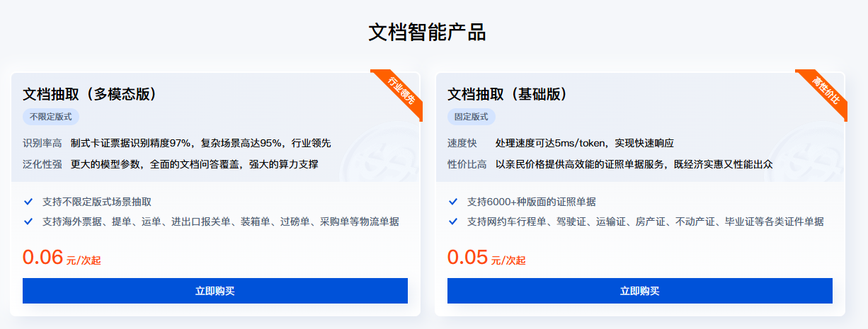Image resolution: width=868 pixels, height=329 pixels.
Task: Click checkmark beside 支持网约车行程单 line
Action: [x=453, y=221]
